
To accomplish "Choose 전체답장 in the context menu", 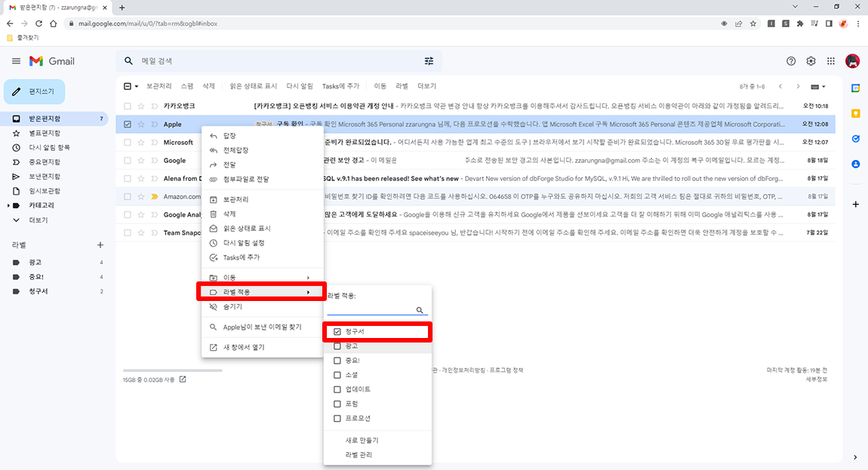I will (263, 150).
